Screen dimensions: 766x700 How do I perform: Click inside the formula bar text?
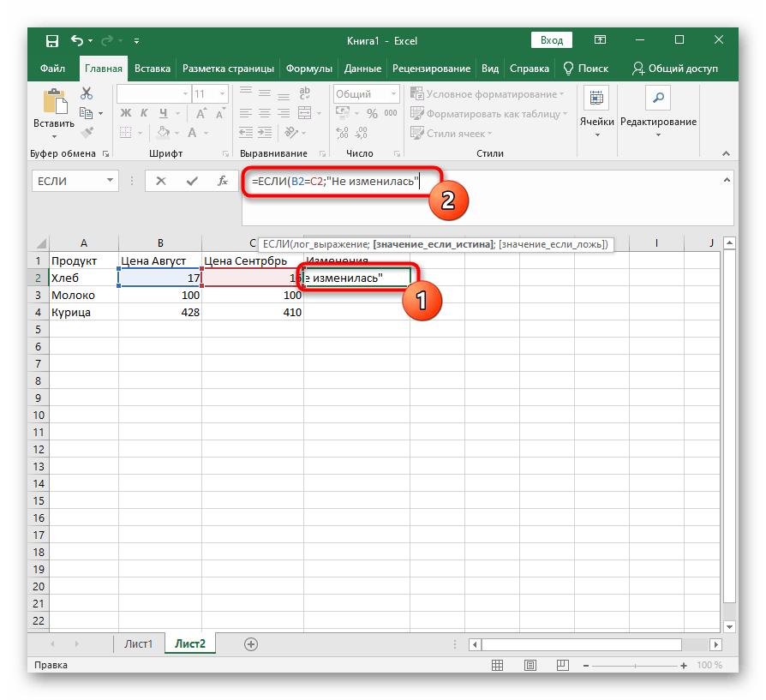335,182
